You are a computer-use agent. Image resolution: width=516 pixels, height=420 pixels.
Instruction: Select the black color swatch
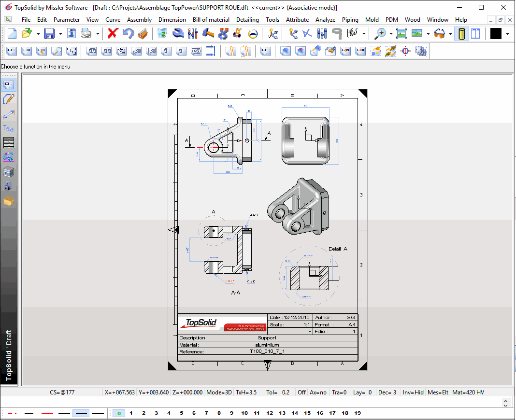(x=496, y=33)
